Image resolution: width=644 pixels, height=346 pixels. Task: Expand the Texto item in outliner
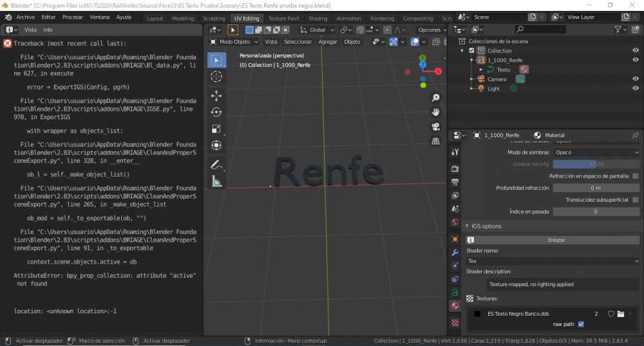pos(481,70)
